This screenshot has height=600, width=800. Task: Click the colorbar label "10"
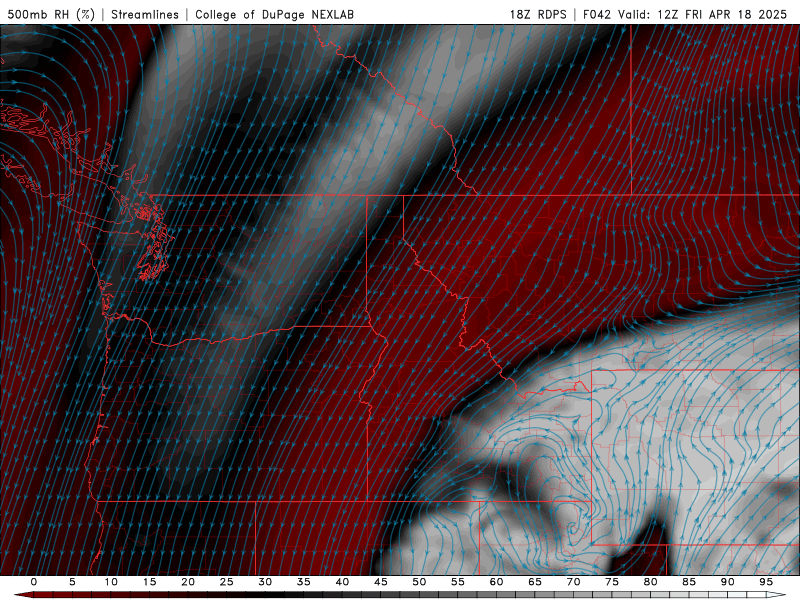coord(111,582)
